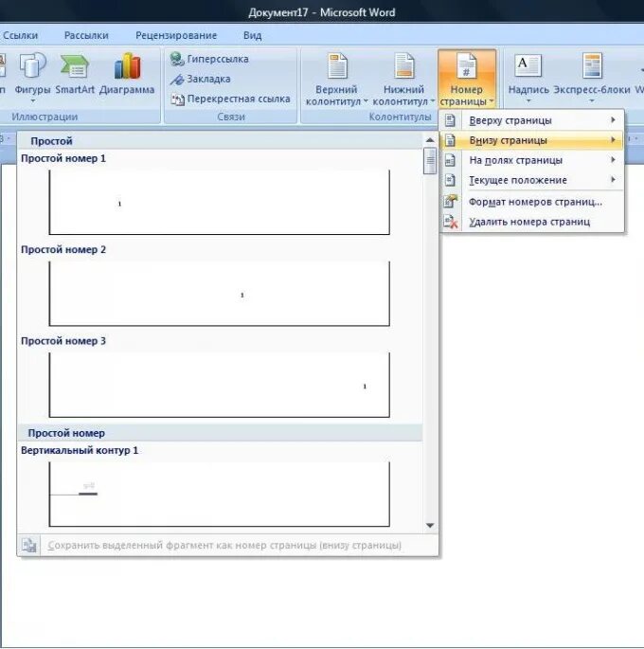Select the Простой номер 3 preview
644x649 pixels.
[x=219, y=385]
